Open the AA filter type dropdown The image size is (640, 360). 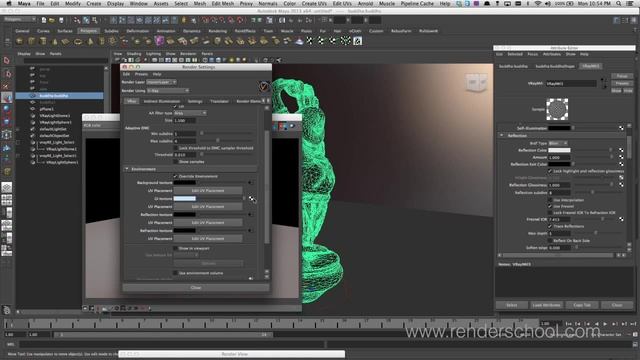click(190, 113)
